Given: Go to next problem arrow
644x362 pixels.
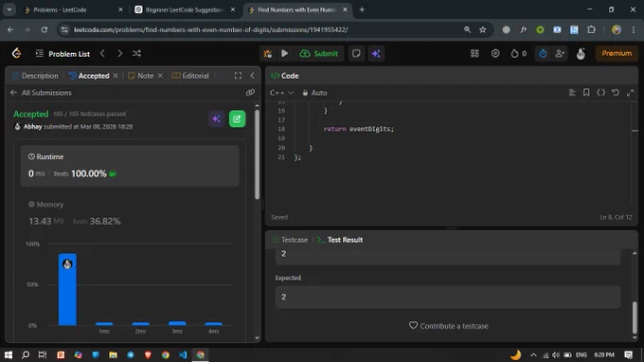Looking at the screenshot, I should [119, 53].
